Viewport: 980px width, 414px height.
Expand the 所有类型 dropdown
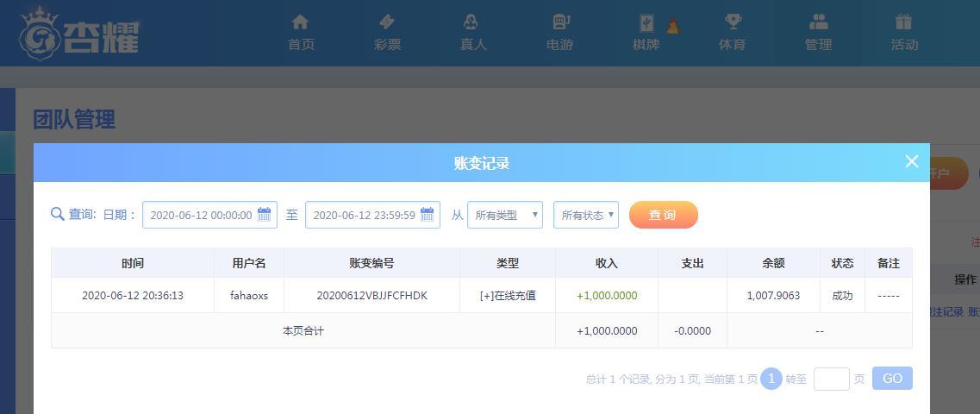point(505,215)
